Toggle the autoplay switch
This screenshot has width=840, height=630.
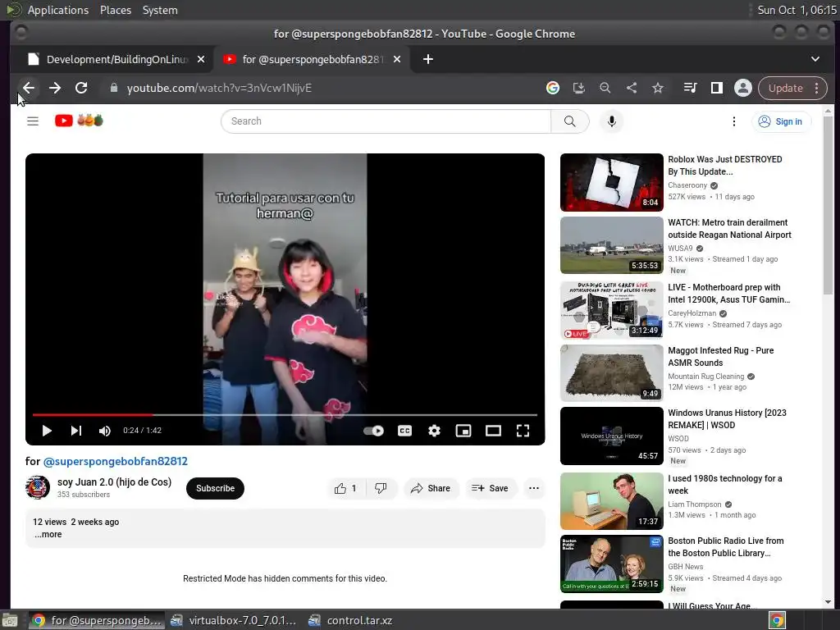tap(373, 430)
